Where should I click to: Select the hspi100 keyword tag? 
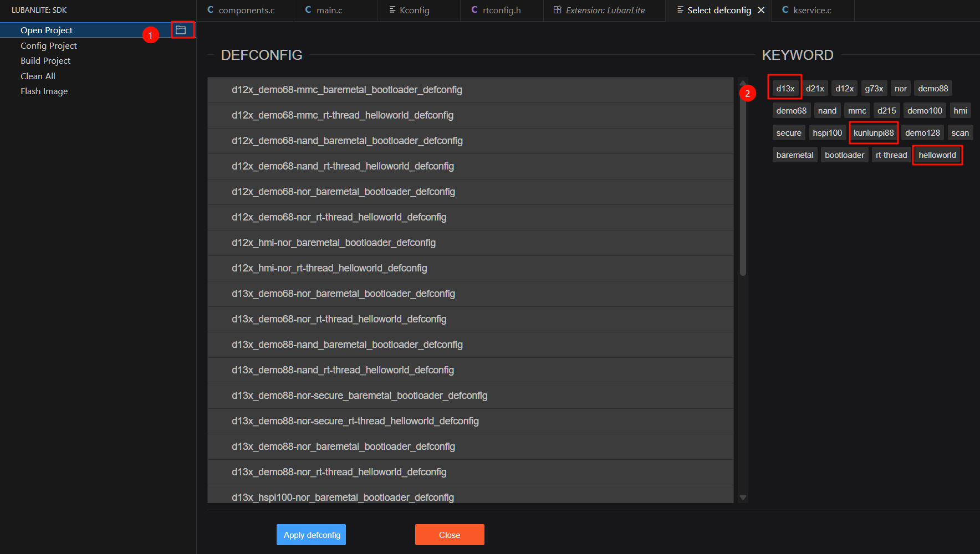(827, 132)
